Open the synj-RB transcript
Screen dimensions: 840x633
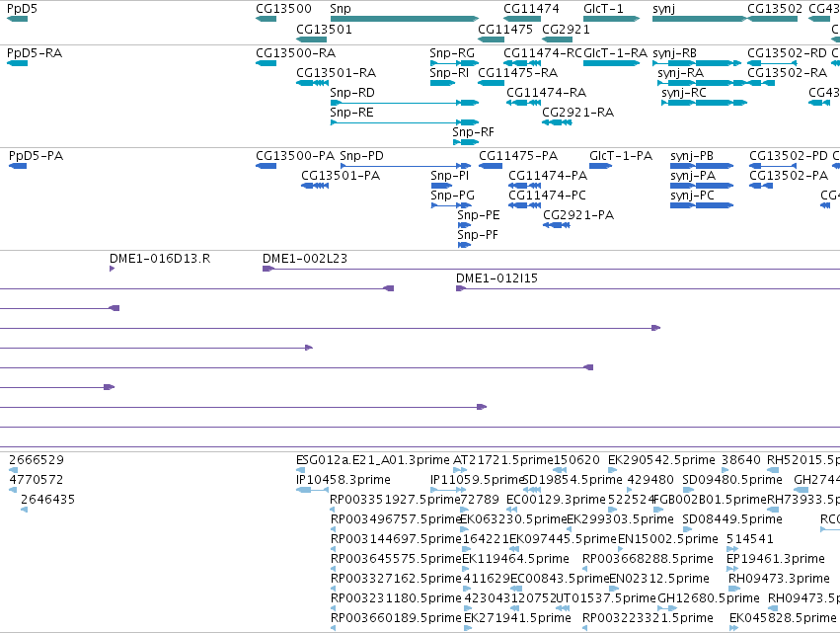[x=697, y=63]
